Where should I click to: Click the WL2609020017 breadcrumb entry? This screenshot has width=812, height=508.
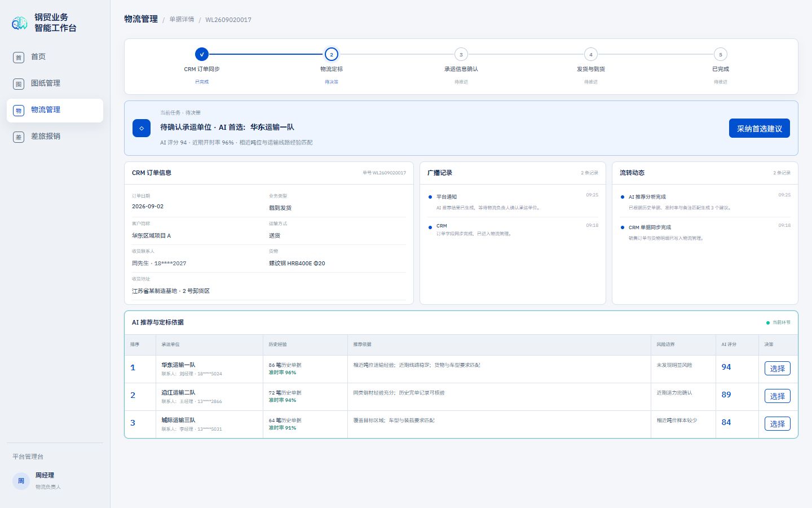click(x=228, y=20)
